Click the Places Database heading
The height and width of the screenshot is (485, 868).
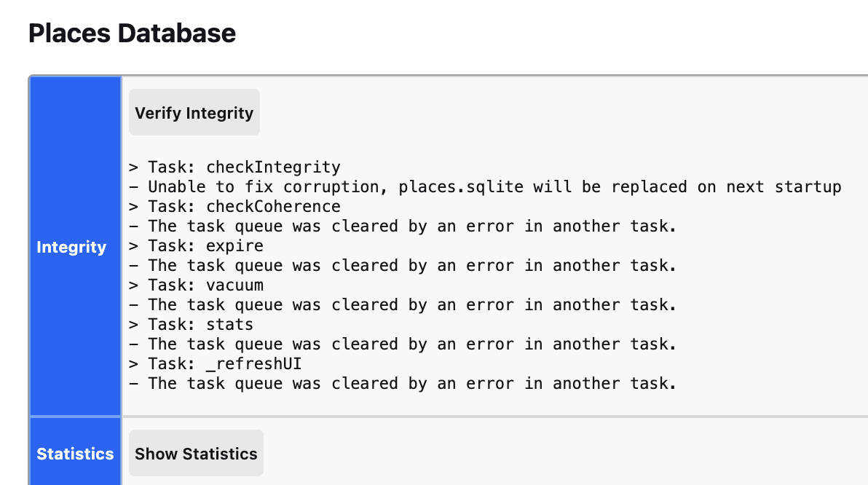(132, 33)
